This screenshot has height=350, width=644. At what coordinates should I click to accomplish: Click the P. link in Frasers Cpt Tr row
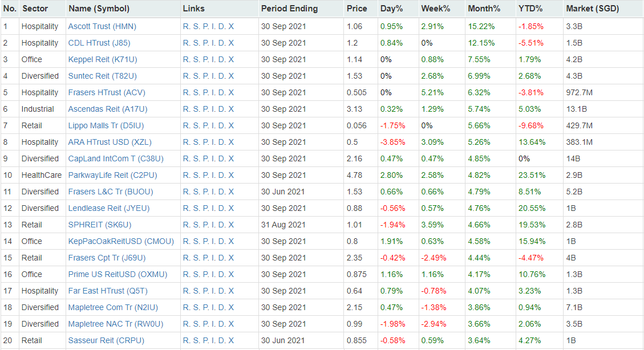tap(206, 258)
